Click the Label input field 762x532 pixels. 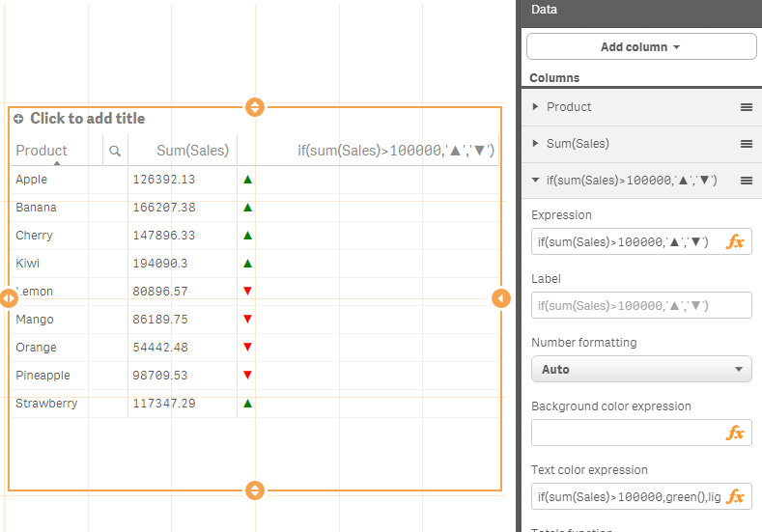coord(641,306)
